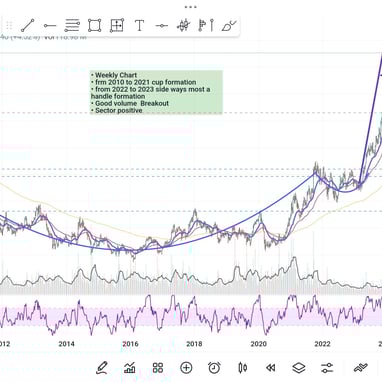Open the object layers stack icon

coord(299,368)
